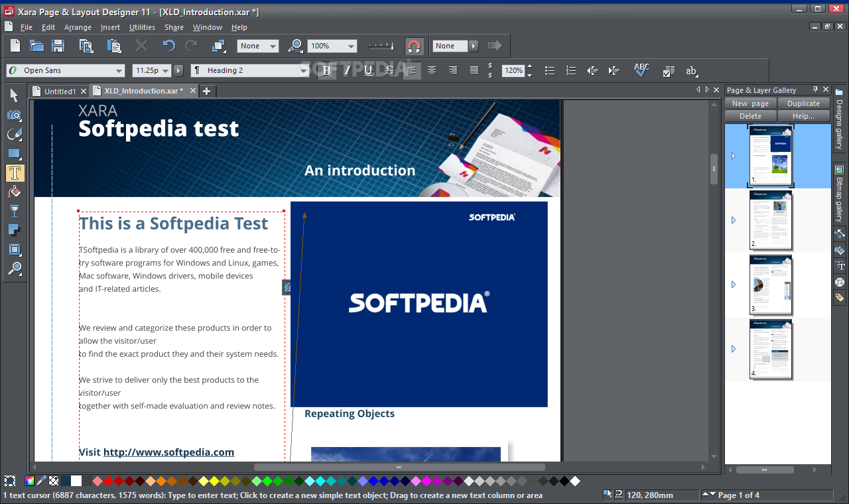Click the line spacing 120% input field

(513, 70)
